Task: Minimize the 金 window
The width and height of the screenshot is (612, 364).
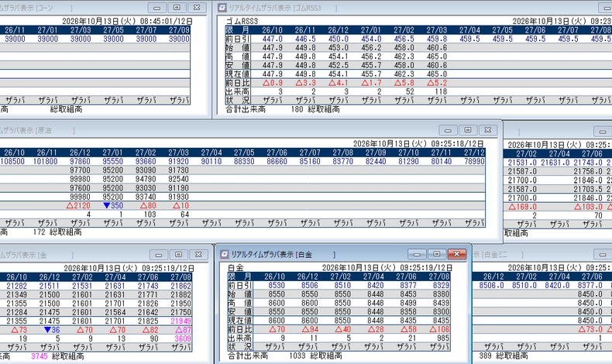Action: pyautogui.click(x=159, y=255)
